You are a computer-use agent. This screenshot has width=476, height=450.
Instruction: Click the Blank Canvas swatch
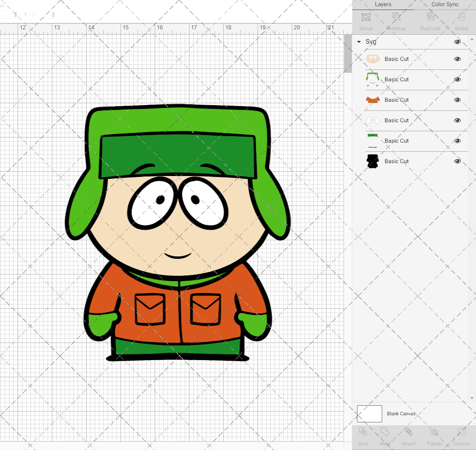pos(369,413)
